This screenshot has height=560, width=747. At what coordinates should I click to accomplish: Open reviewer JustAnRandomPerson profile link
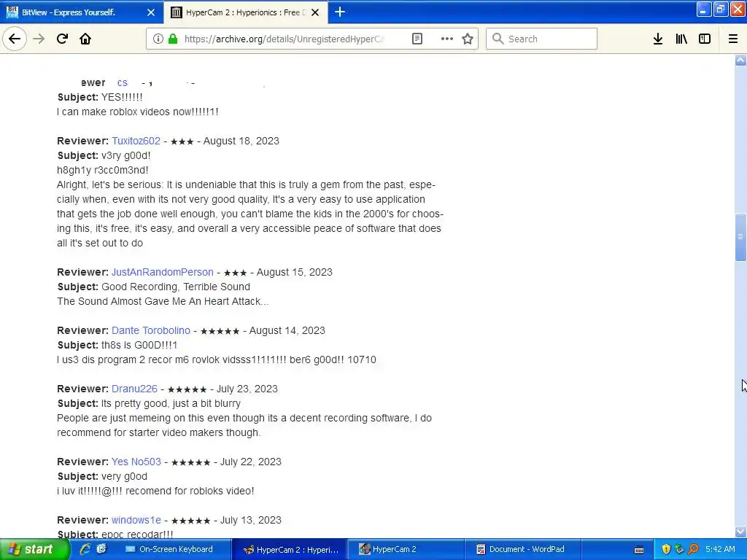tap(163, 272)
